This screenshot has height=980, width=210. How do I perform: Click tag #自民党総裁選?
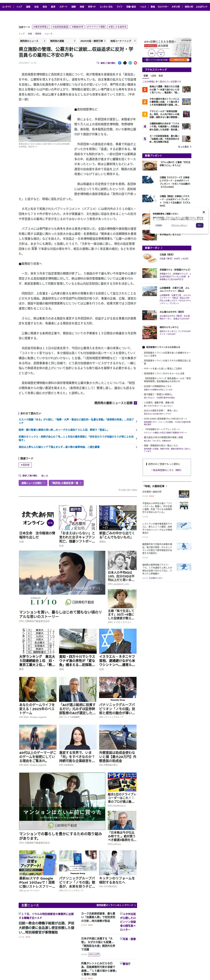click(60, 27)
